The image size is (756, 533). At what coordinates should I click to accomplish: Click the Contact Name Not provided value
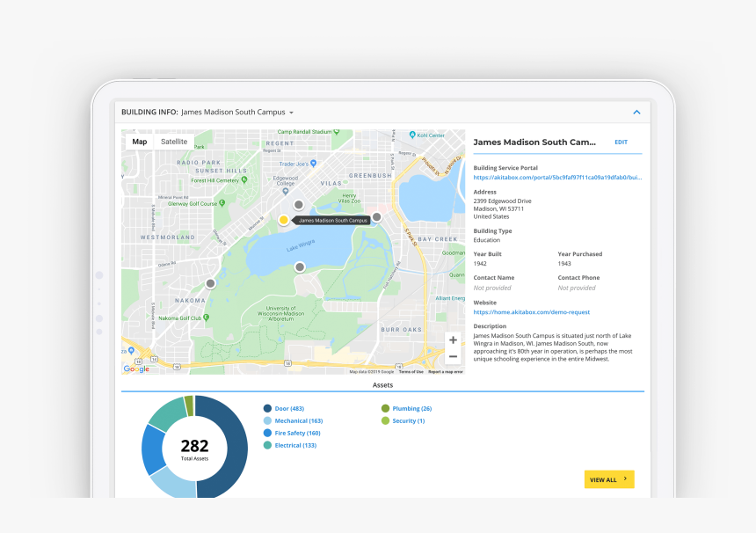491,288
